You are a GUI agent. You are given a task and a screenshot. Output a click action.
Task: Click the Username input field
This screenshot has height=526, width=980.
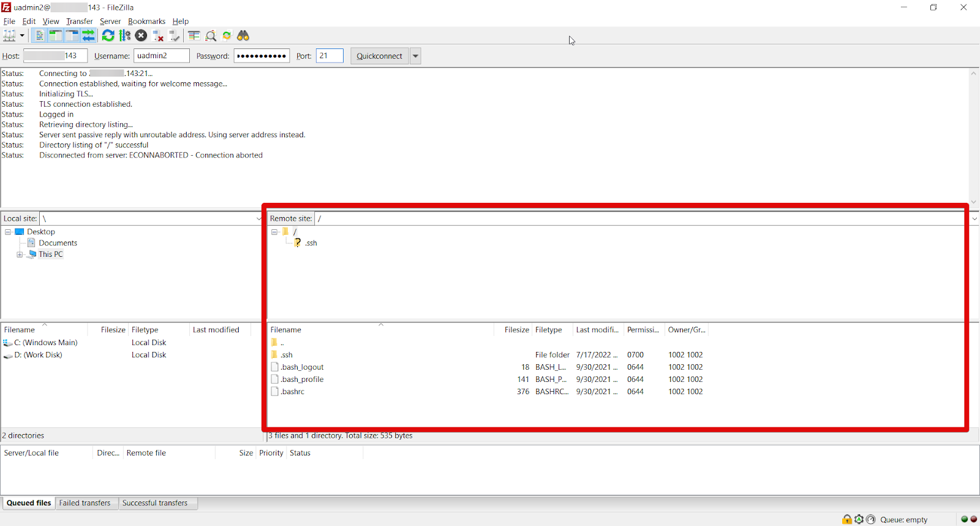click(x=162, y=56)
